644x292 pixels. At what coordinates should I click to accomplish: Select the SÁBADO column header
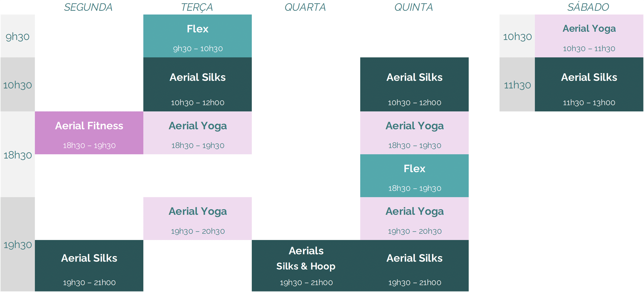point(588,7)
